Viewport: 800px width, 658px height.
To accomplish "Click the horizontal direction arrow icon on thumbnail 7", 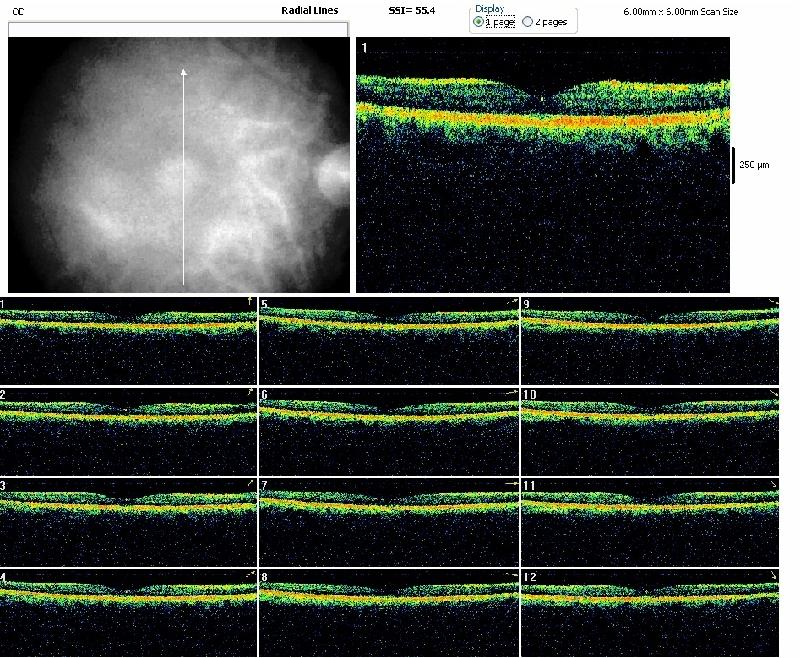I will pyautogui.click(x=511, y=483).
